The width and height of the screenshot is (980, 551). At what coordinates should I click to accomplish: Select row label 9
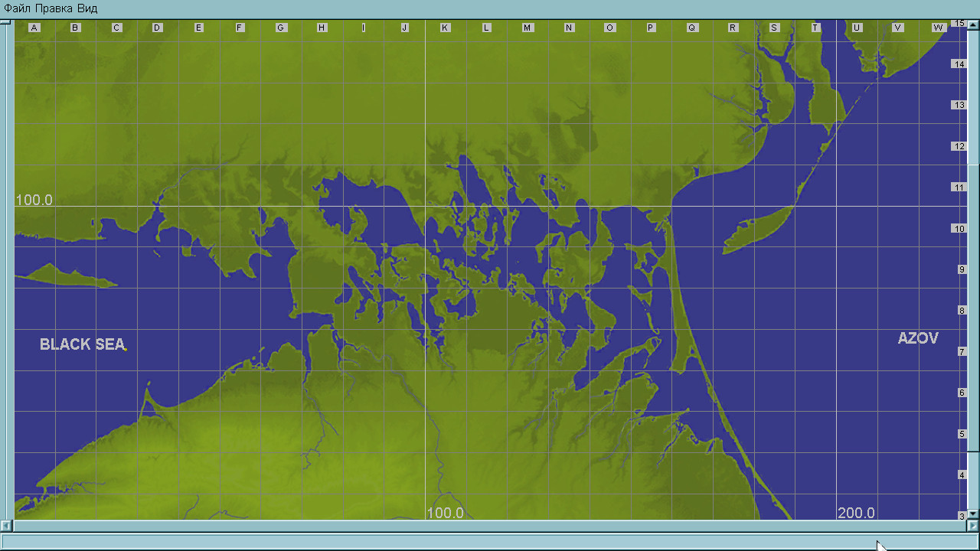[x=962, y=269]
